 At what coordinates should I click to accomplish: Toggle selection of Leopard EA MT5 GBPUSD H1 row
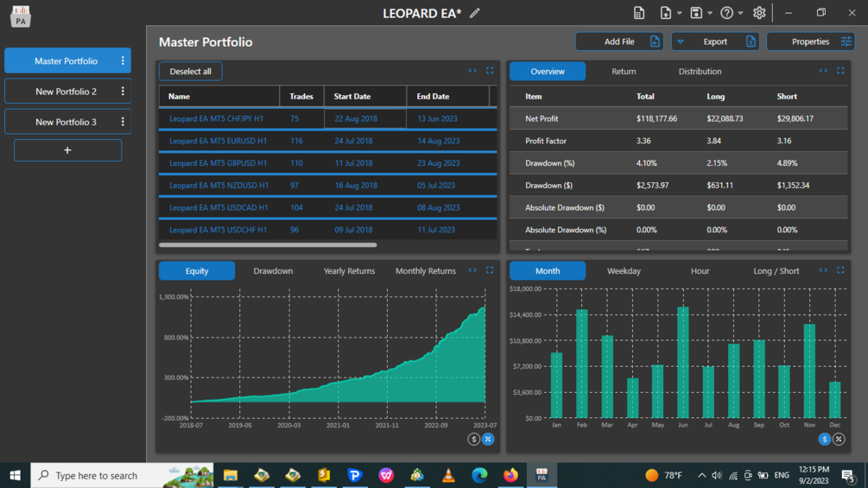327,162
